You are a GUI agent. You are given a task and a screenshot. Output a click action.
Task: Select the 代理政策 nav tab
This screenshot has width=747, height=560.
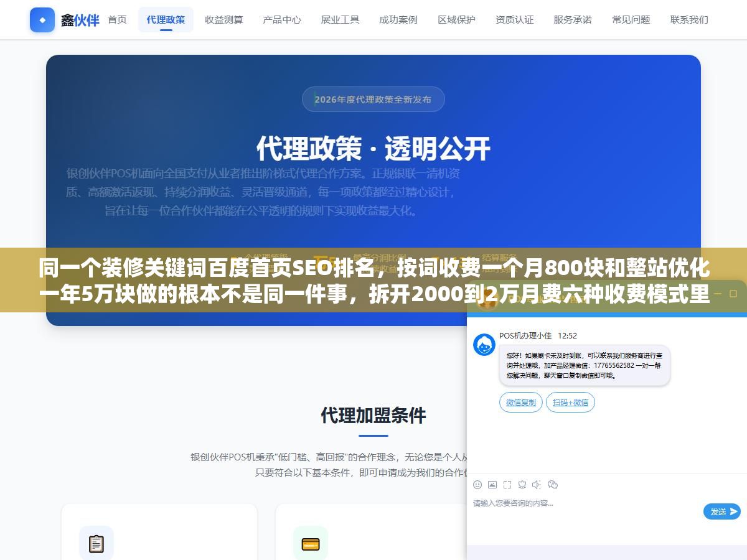pyautogui.click(x=166, y=20)
